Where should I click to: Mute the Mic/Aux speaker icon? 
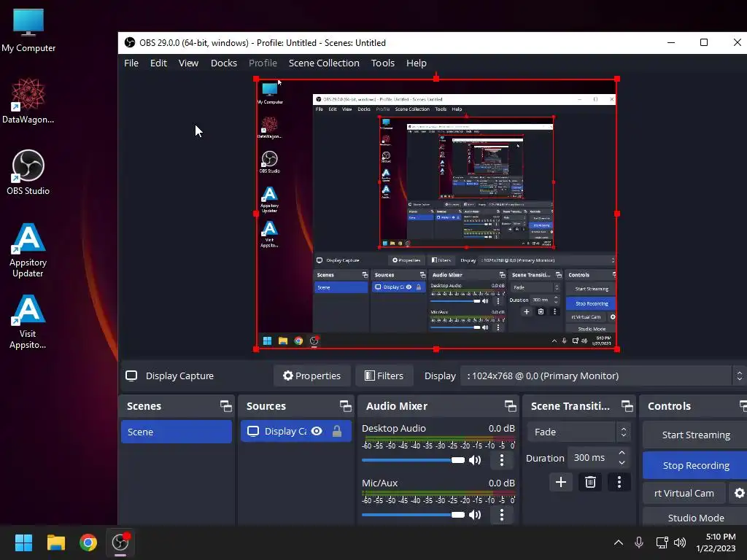point(475,515)
